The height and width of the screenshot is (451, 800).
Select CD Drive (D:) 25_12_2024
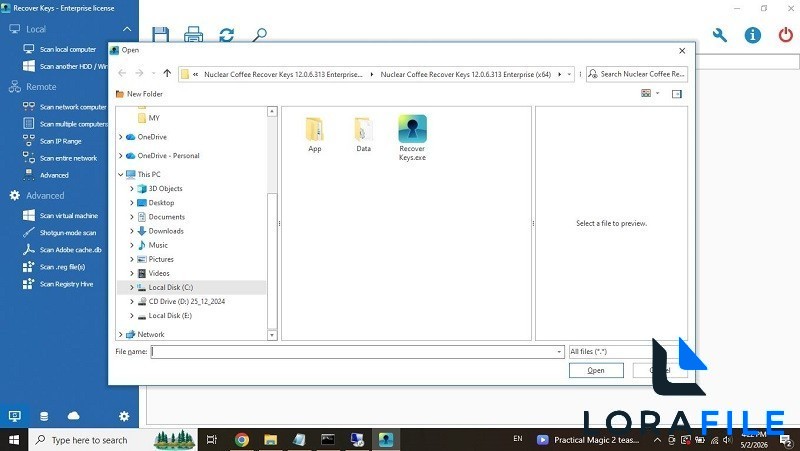(186, 302)
